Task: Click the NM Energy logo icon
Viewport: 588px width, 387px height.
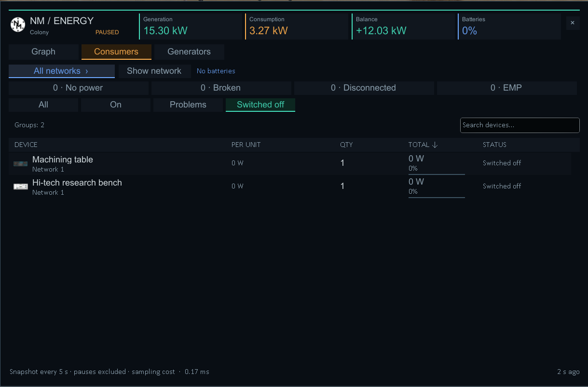Action: (18, 25)
